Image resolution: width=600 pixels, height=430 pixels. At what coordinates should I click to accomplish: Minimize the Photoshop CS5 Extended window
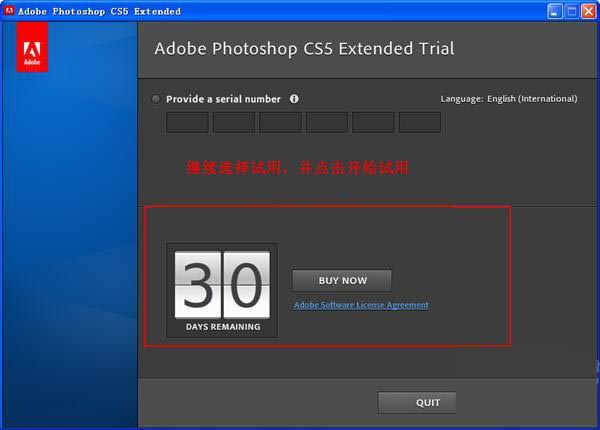pos(555,11)
